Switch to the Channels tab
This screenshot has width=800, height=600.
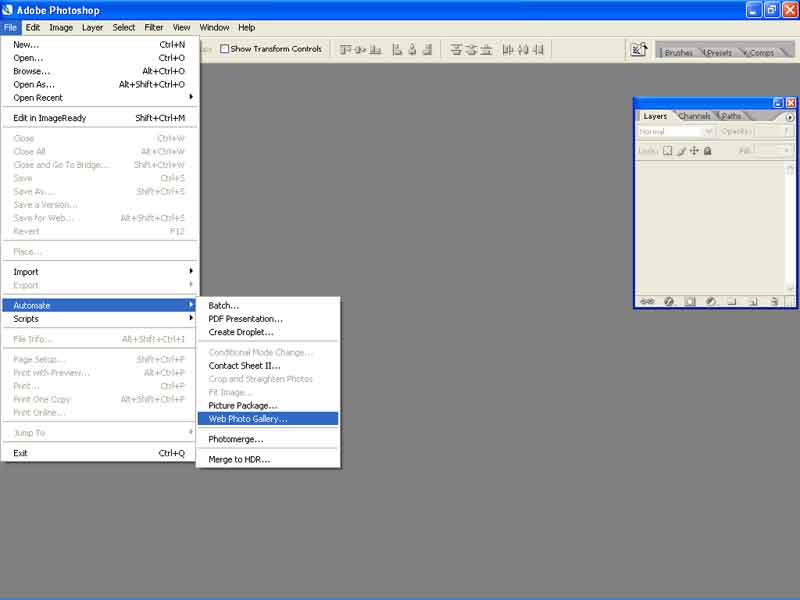694,116
